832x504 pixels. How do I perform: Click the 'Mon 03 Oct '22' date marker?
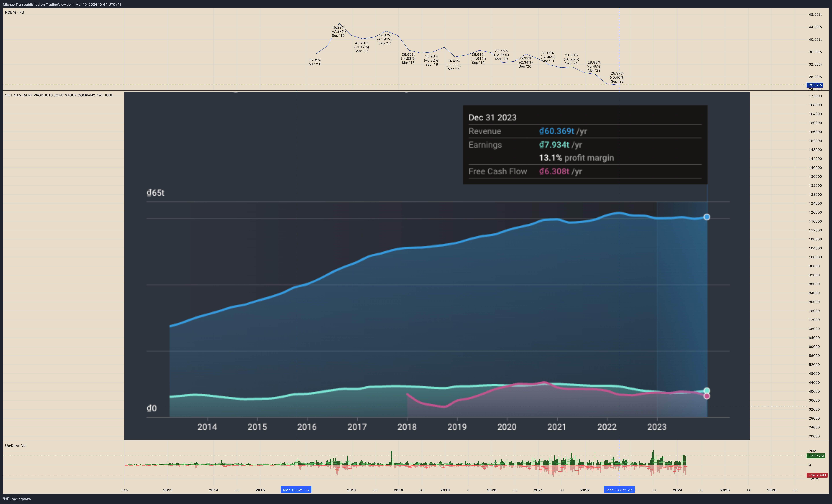point(619,490)
